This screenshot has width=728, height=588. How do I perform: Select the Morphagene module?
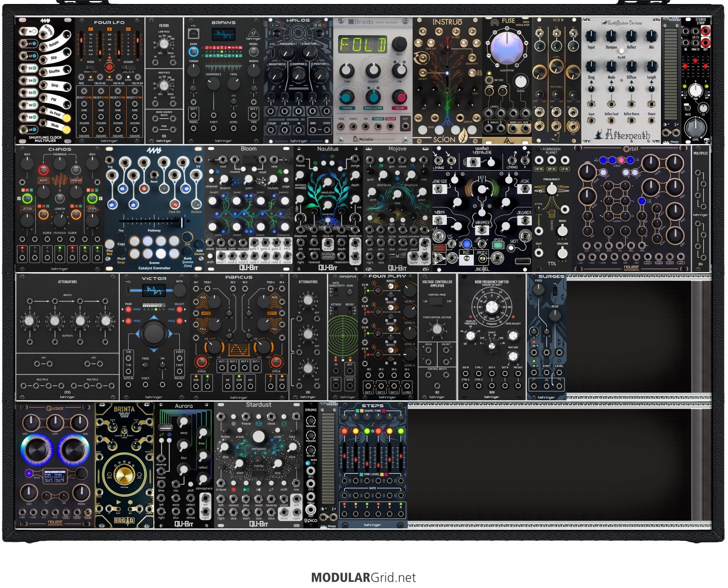[482, 209]
